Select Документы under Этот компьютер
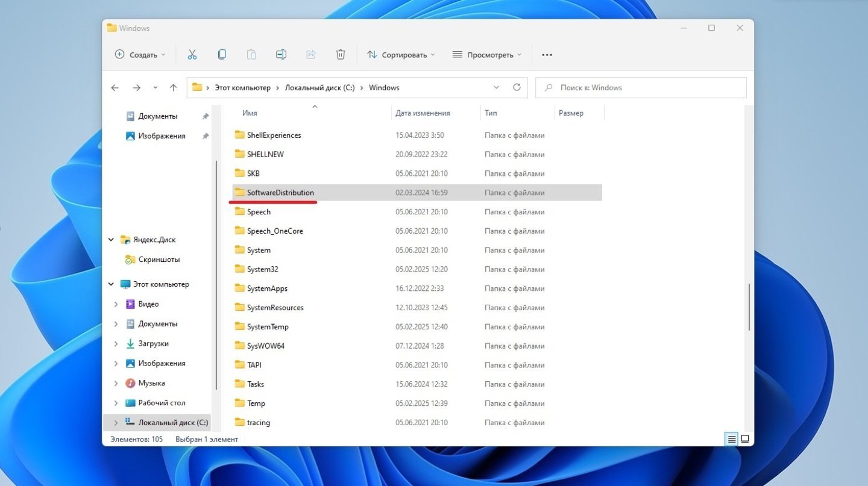This screenshot has width=868, height=486. (158, 324)
